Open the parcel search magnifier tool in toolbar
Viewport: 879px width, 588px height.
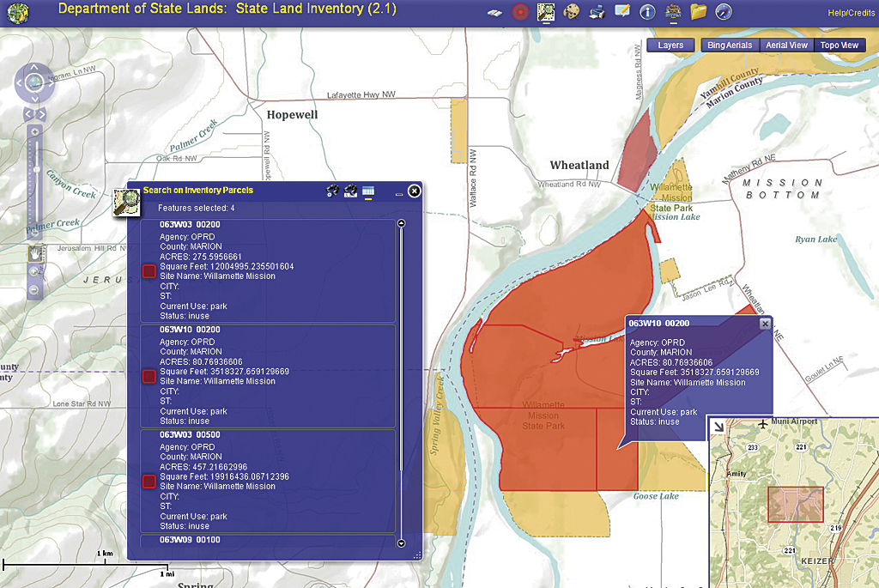pyautogui.click(x=545, y=12)
